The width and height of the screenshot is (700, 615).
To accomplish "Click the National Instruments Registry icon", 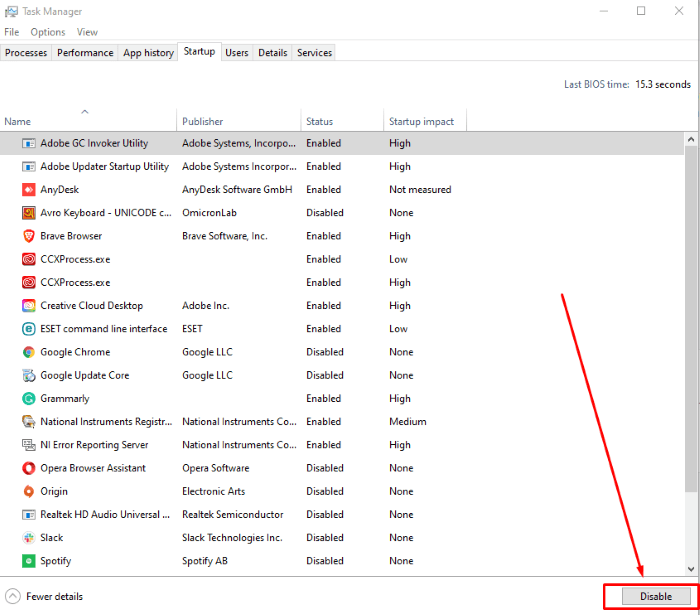I will point(29,422).
